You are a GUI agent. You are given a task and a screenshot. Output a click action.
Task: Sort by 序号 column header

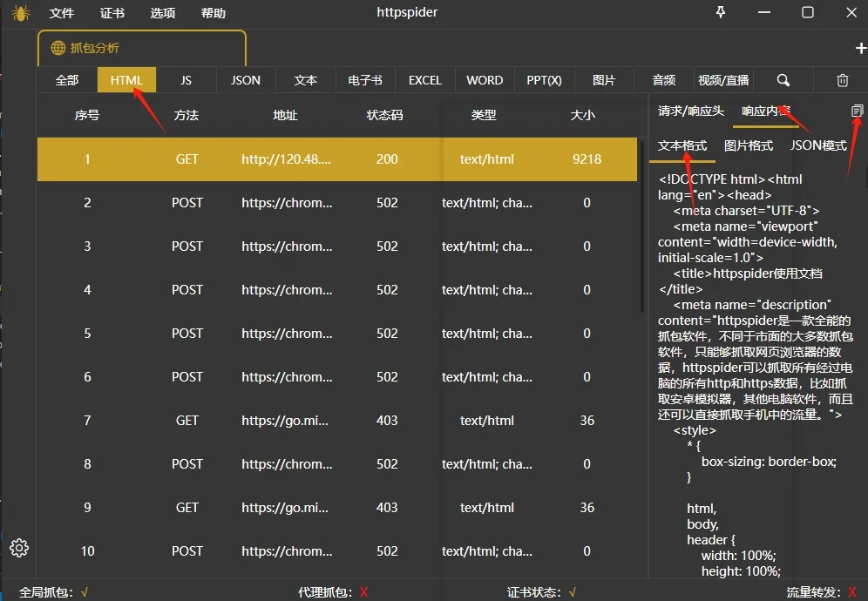coord(87,115)
